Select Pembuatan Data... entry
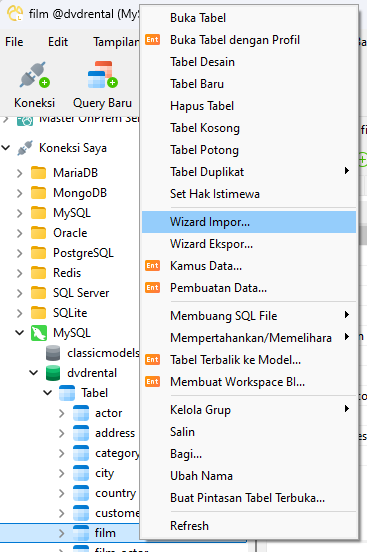Screen dimensions: 367x552 click(249, 288)
